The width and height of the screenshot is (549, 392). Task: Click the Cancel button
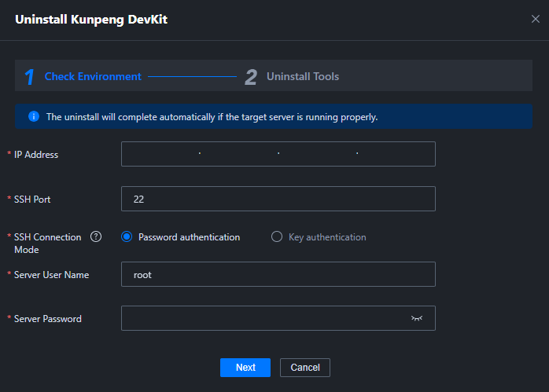click(x=305, y=367)
